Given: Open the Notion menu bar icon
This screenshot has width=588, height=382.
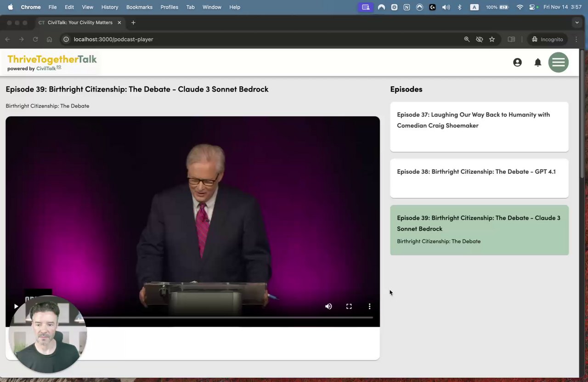Looking at the screenshot, I should [407, 7].
